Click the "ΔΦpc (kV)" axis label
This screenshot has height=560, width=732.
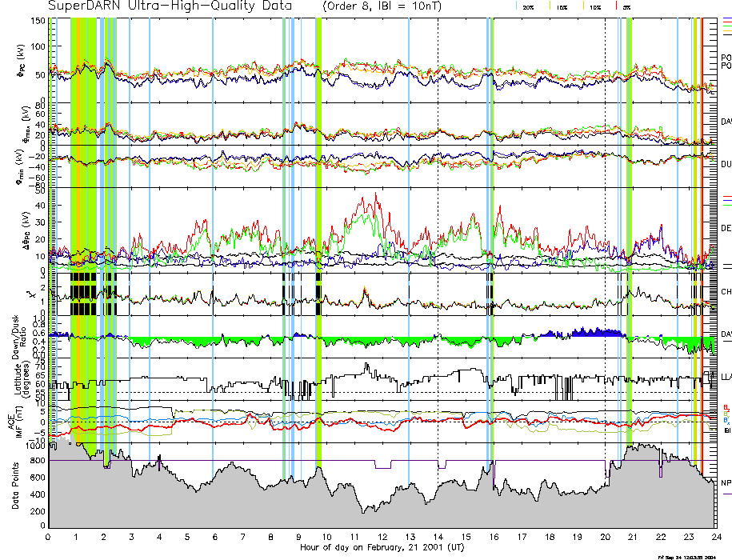click(26, 229)
